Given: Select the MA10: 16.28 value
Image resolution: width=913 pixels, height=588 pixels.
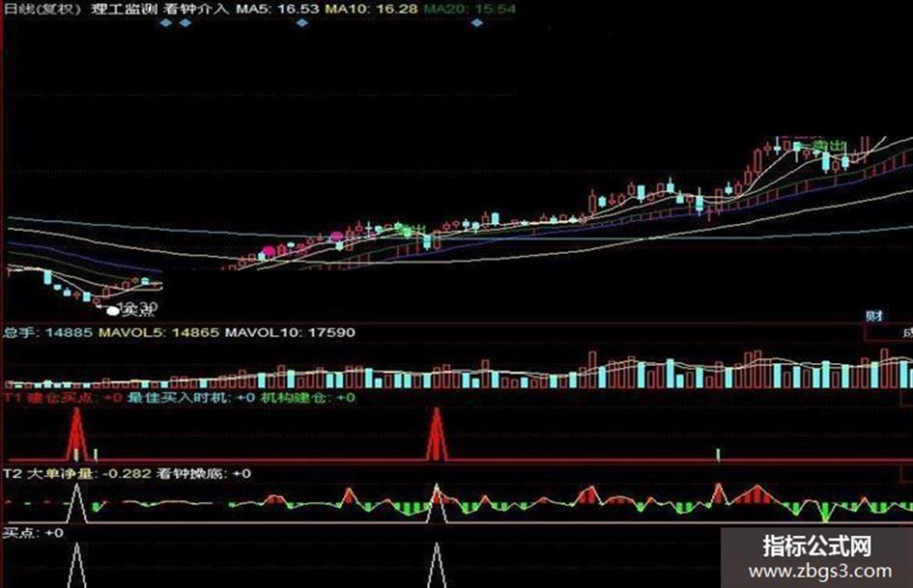Looking at the screenshot, I should (x=372, y=10).
